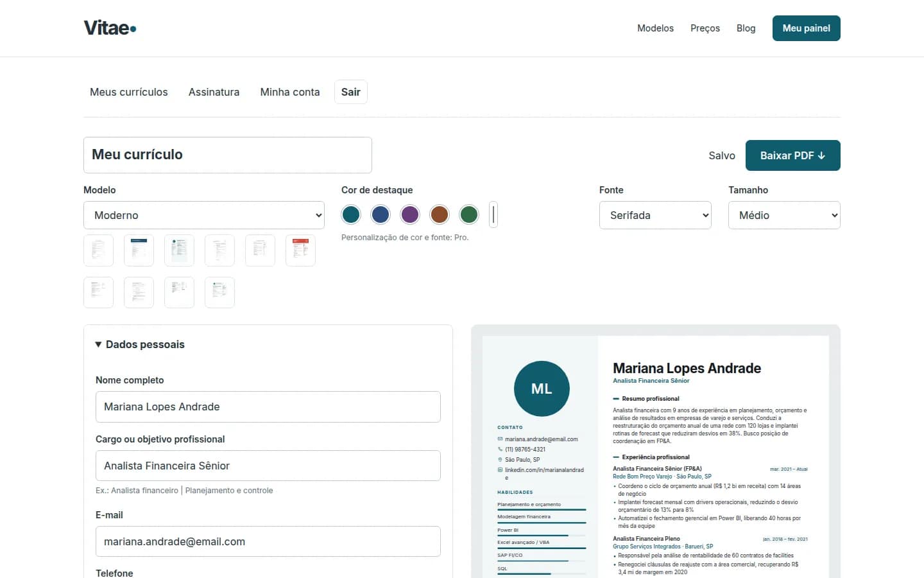Click 'Resumo profissional' heading in the preview
Image resolution: width=924 pixels, height=578 pixels.
[x=651, y=399]
